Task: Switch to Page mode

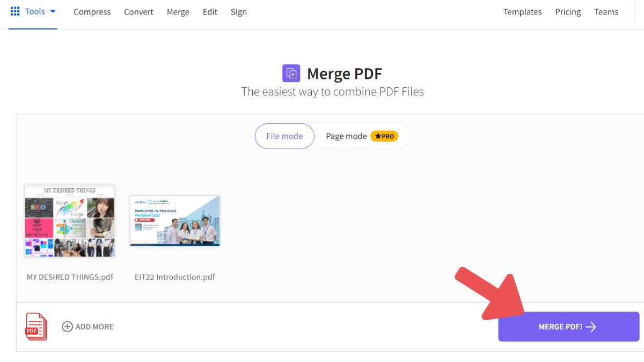Action: [347, 136]
